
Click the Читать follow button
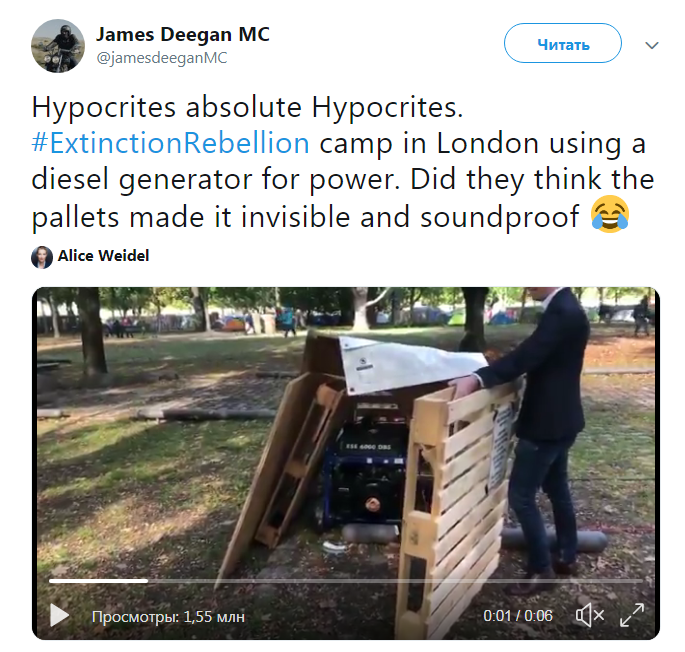coord(563,43)
